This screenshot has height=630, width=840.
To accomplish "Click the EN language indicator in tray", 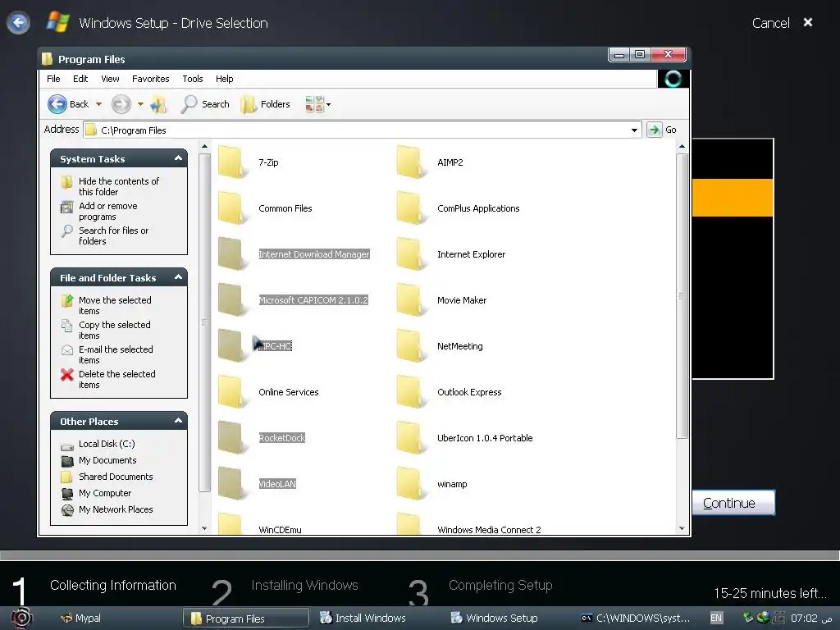I will [715, 618].
